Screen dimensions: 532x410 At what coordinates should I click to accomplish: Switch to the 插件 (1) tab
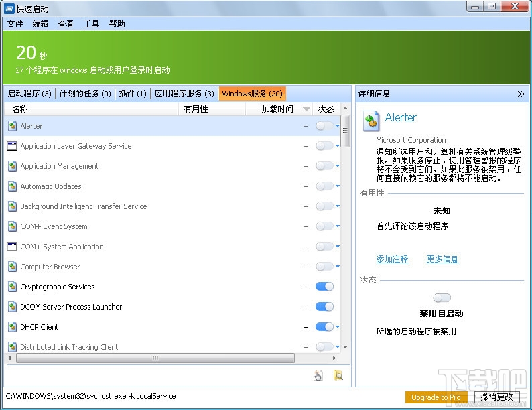[x=133, y=94]
